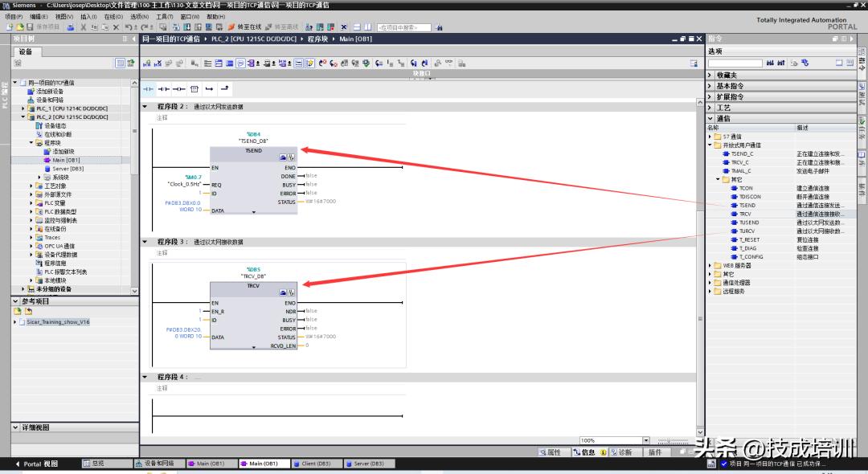Collapse PLC_2 [CPU 1215C DC/DC/DC] node
Screen dimensions: 868x474
coord(23,117)
